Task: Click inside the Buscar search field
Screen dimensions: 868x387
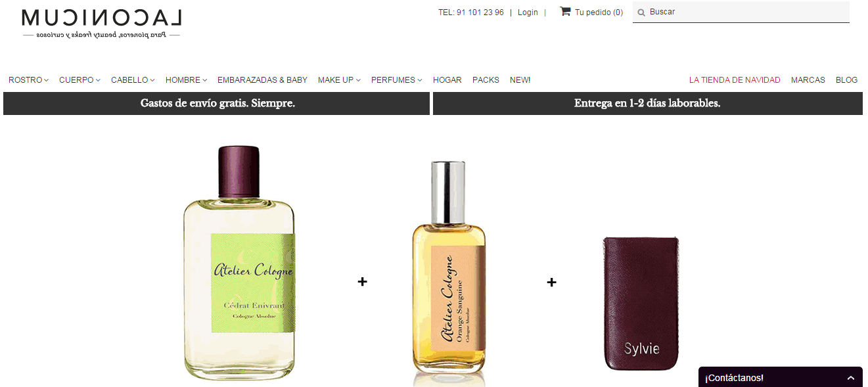Action: coord(741,12)
